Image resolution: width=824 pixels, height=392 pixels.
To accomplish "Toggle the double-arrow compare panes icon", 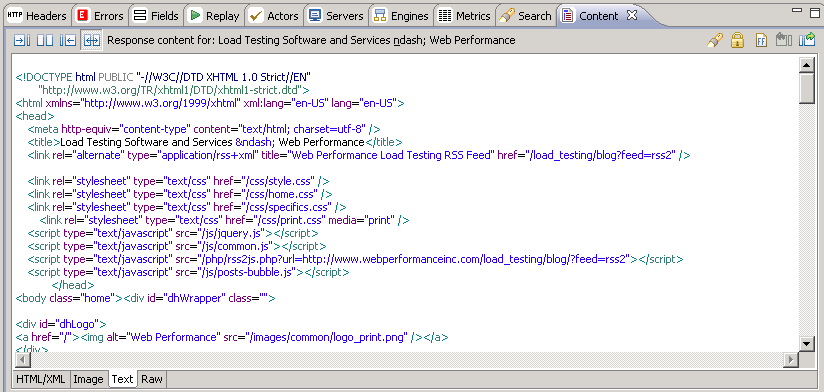I will point(91,40).
